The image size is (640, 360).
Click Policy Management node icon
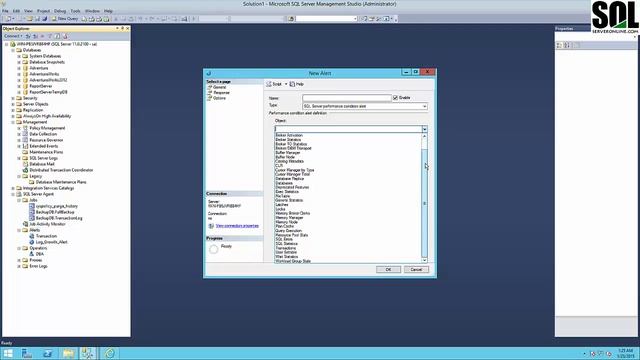pyautogui.click(x=25, y=128)
